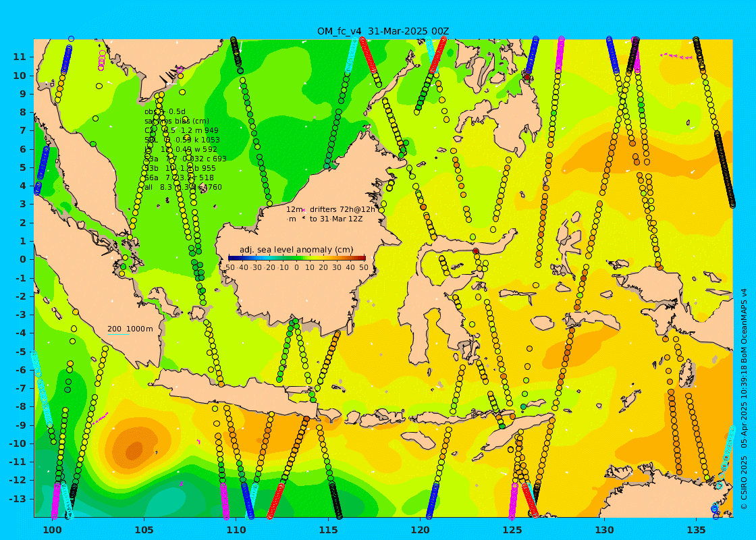Click the 'all 8.3 0.3 N=4760' summary row

[x=183, y=187]
